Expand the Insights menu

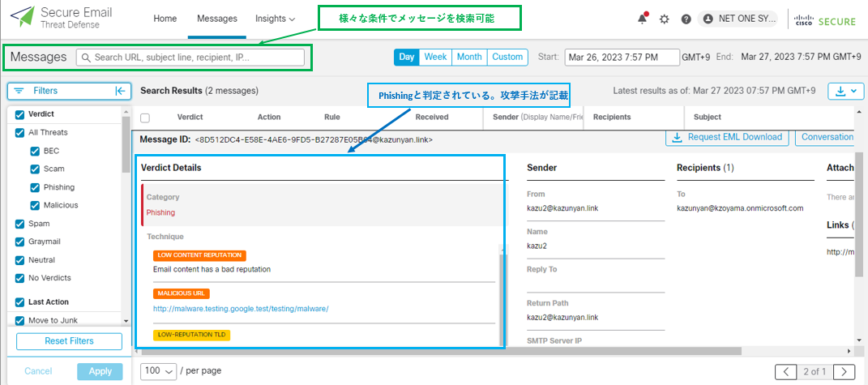(x=275, y=19)
